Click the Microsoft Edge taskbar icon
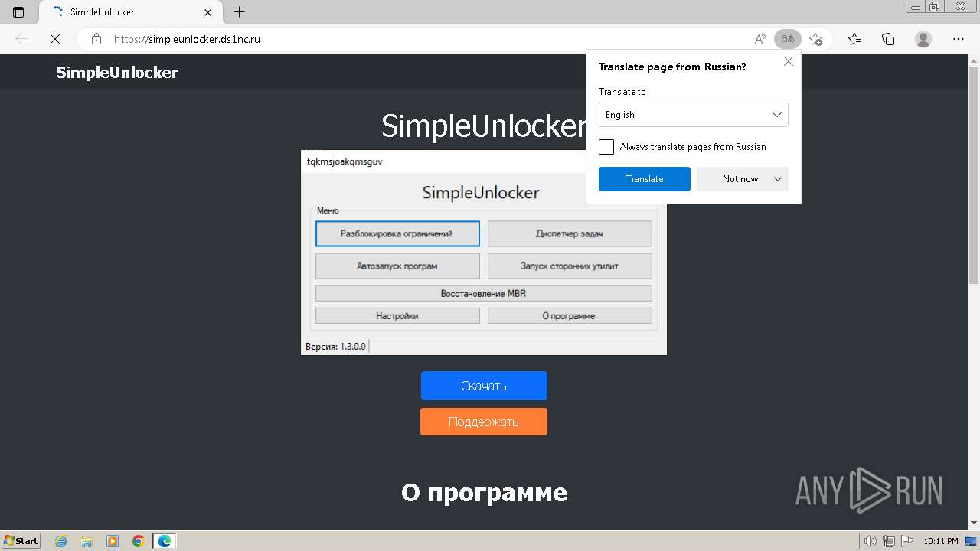The width and height of the screenshot is (980, 551). coord(165,541)
